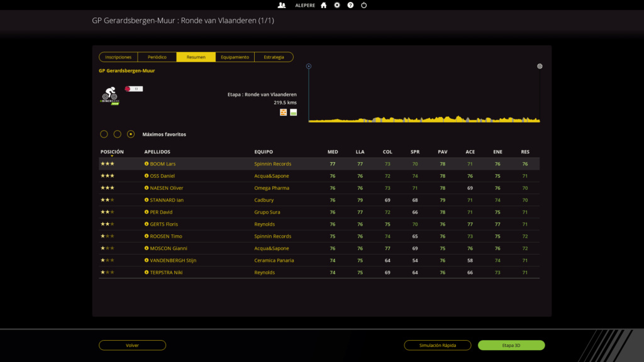Sort riders by PAV column
The image size is (644, 362).
point(443,152)
